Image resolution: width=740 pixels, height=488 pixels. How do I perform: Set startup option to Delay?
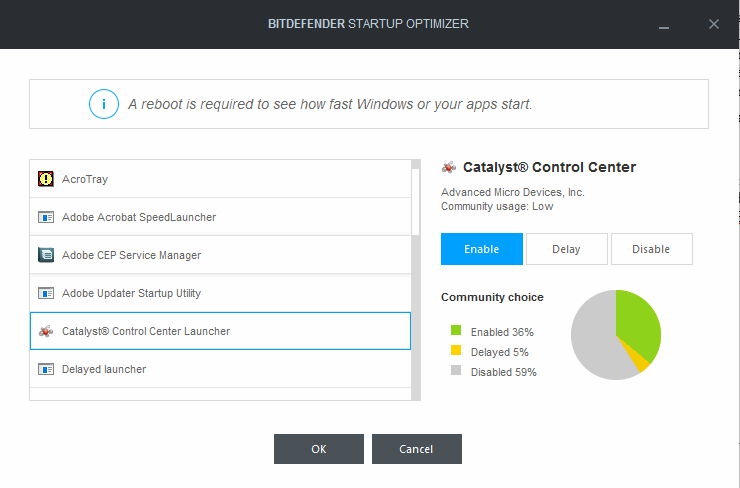pyautogui.click(x=566, y=249)
